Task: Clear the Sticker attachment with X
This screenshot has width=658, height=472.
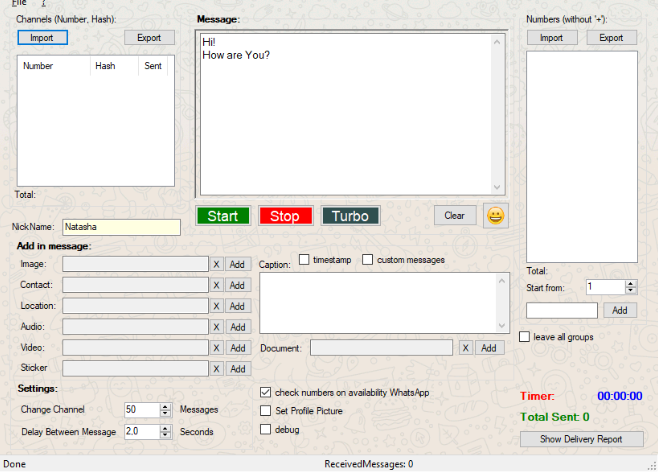Action: point(216,369)
